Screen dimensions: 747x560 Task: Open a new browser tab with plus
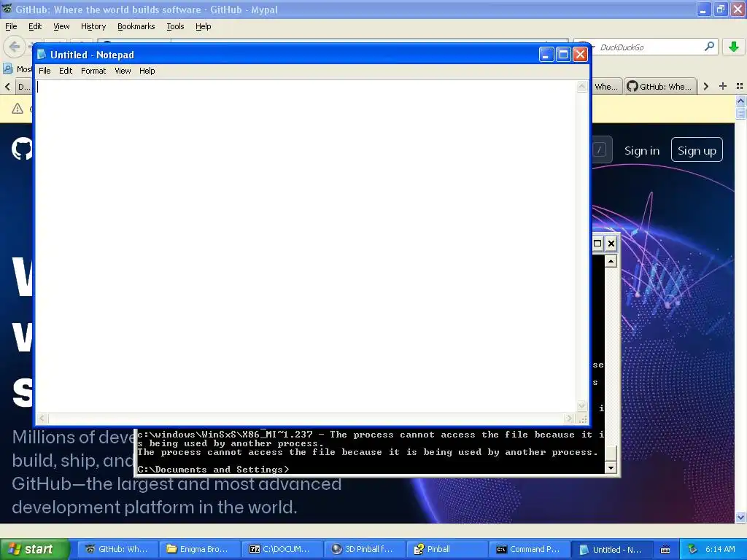(723, 86)
